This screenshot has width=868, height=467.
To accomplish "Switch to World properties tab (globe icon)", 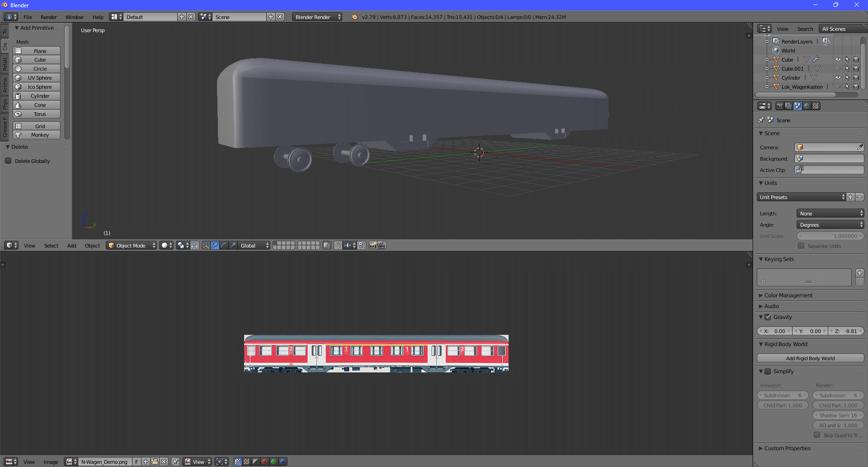I will (807, 106).
